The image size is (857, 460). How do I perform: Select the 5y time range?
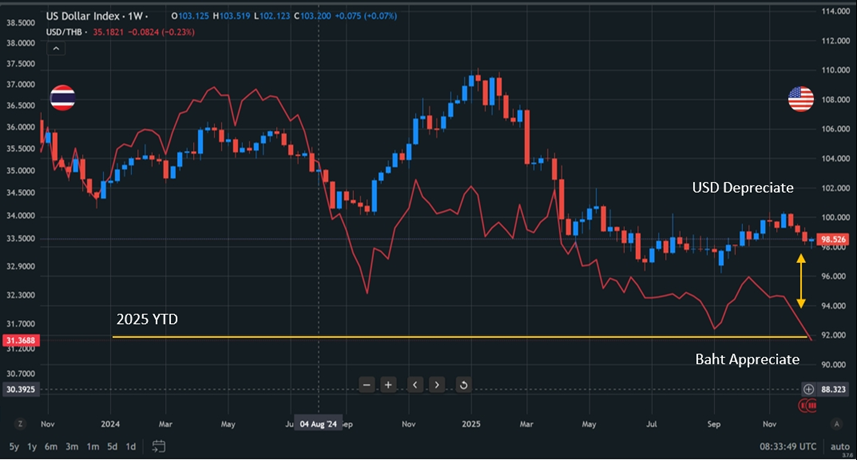[x=13, y=446]
